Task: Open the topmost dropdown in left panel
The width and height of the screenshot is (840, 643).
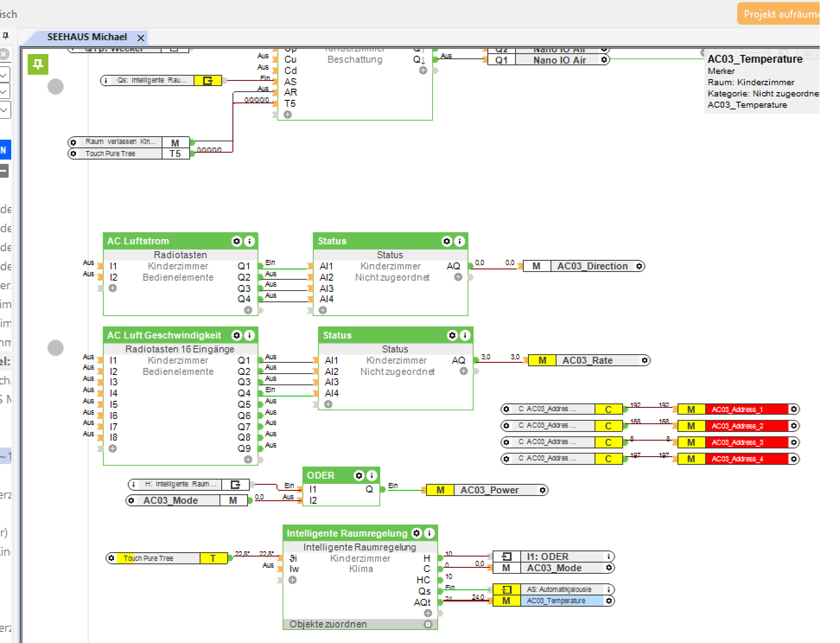Action: [x=4, y=75]
